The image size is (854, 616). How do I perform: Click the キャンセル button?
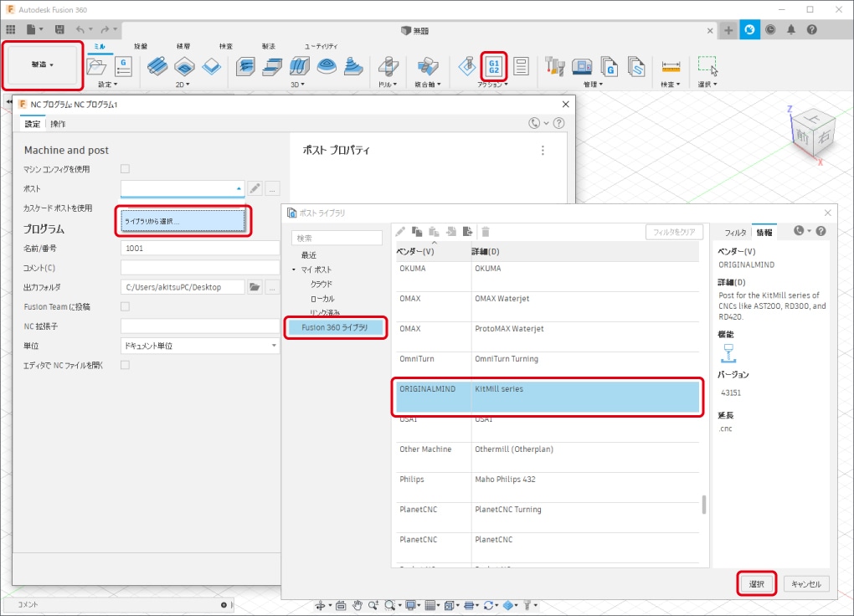[806, 583]
